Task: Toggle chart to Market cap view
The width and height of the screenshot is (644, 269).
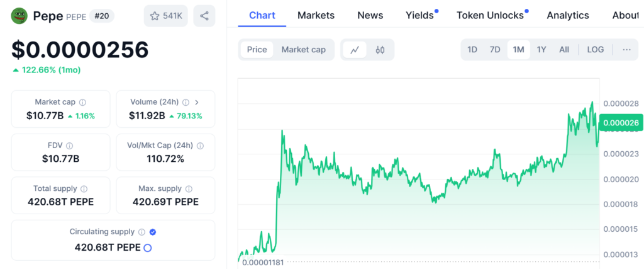Action: click(303, 50)
